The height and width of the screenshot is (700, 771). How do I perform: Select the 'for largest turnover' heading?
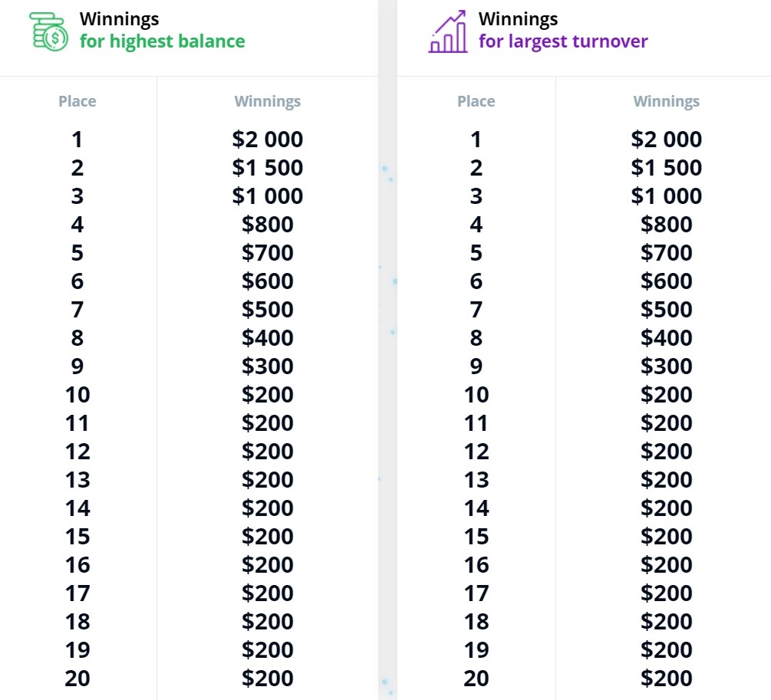(563, 41)
